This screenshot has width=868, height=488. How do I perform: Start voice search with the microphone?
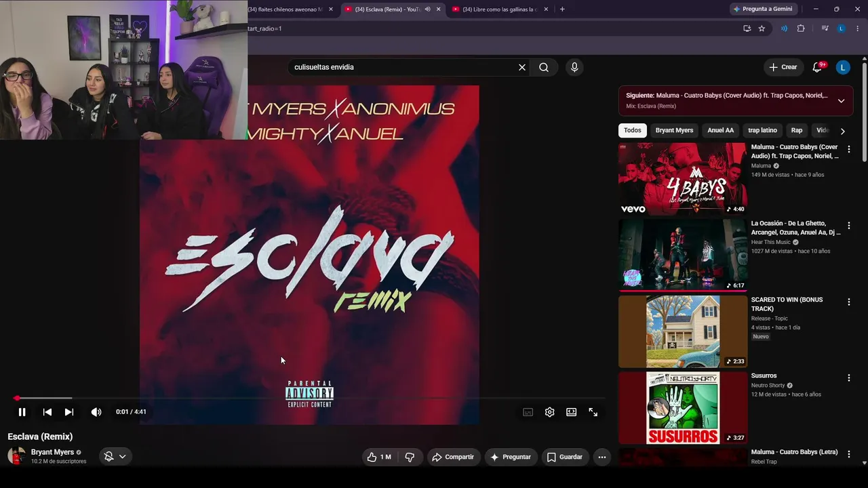(x=574, y=67)
